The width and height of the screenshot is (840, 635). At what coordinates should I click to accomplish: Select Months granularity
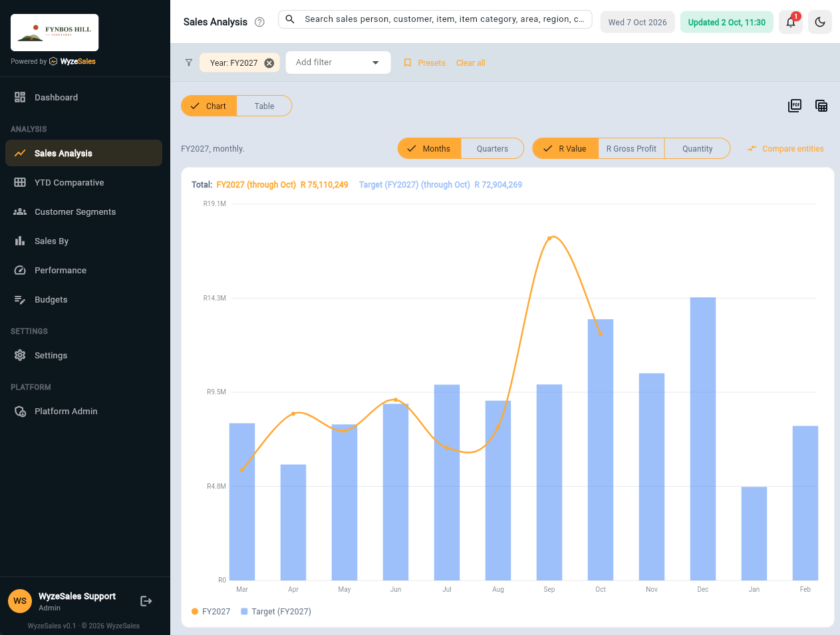[429, 148]
